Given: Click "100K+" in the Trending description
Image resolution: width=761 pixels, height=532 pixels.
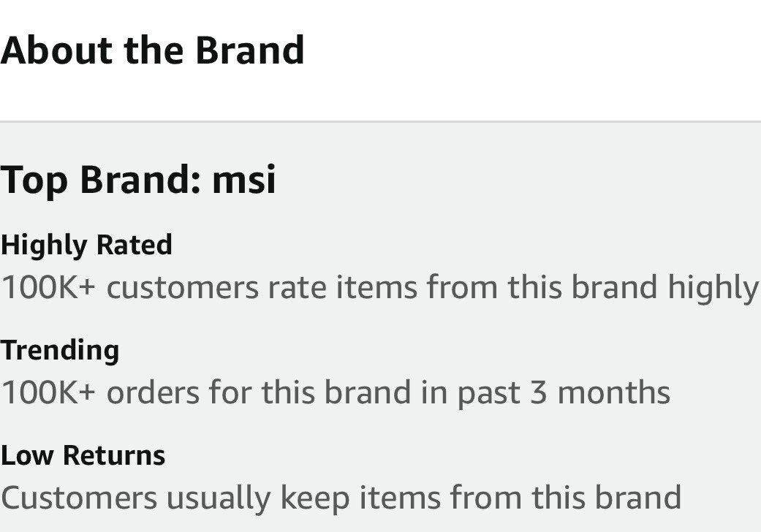Looking at the screenshot, I should 48,392.
